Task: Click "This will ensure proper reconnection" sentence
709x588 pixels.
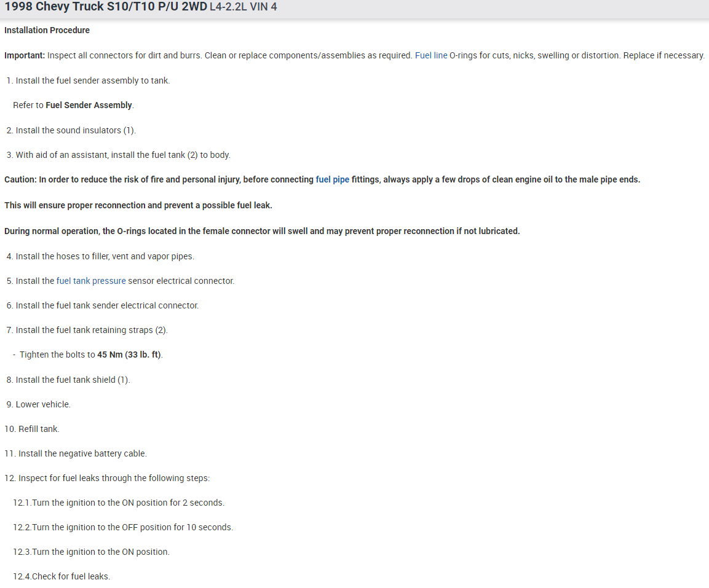Action: [138, 206]
